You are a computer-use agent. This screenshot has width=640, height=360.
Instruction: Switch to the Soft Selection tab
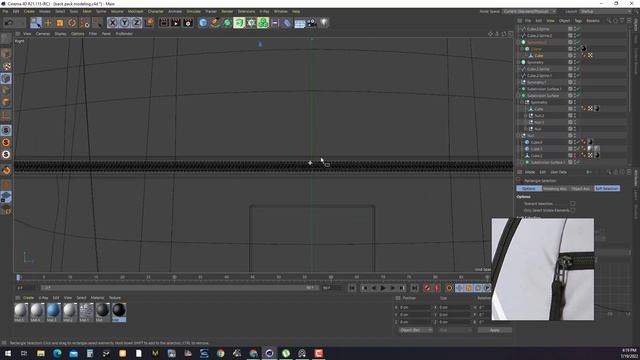[x=607, y=189]
